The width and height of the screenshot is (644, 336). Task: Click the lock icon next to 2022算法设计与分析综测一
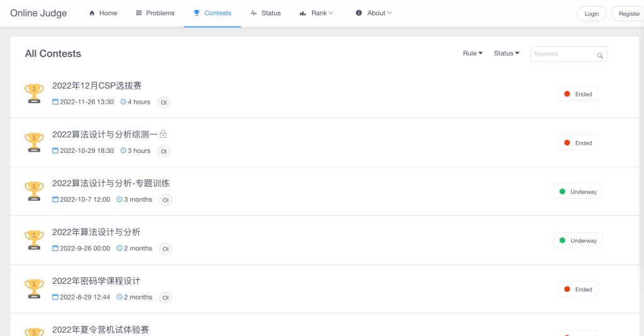(164, 134)
